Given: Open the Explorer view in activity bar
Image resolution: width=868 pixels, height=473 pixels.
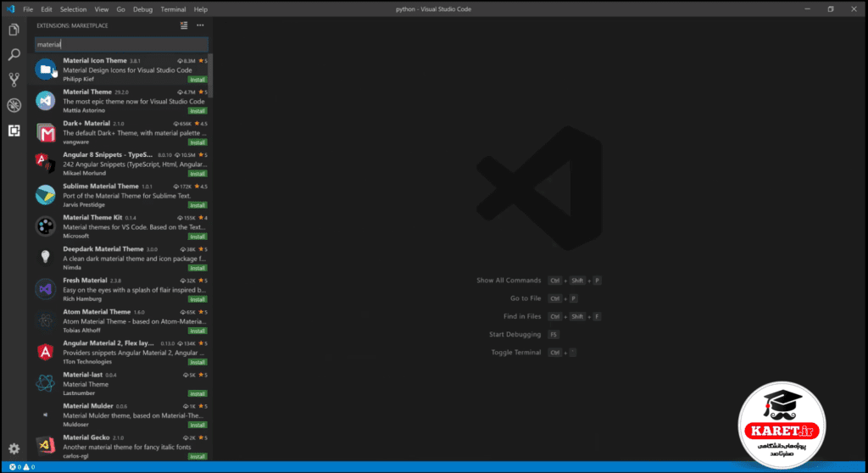Looking at the screenshot, I should pos(14,30).
